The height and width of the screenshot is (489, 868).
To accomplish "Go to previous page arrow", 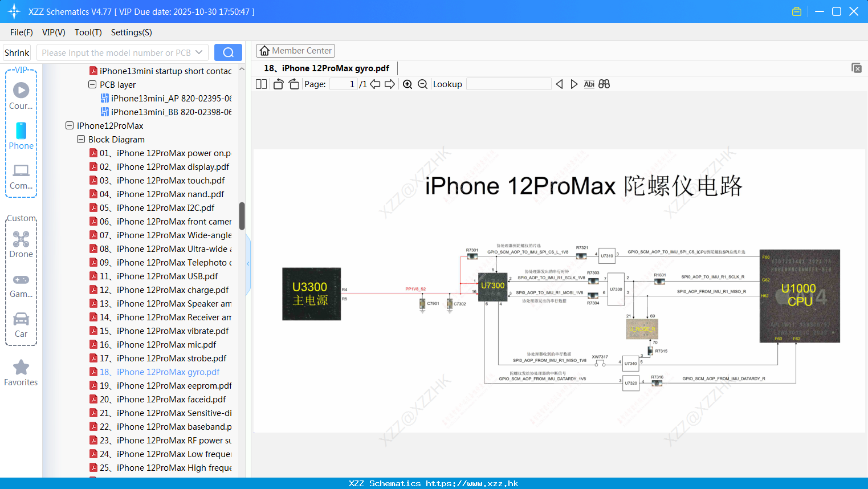I will pos(375,84).
